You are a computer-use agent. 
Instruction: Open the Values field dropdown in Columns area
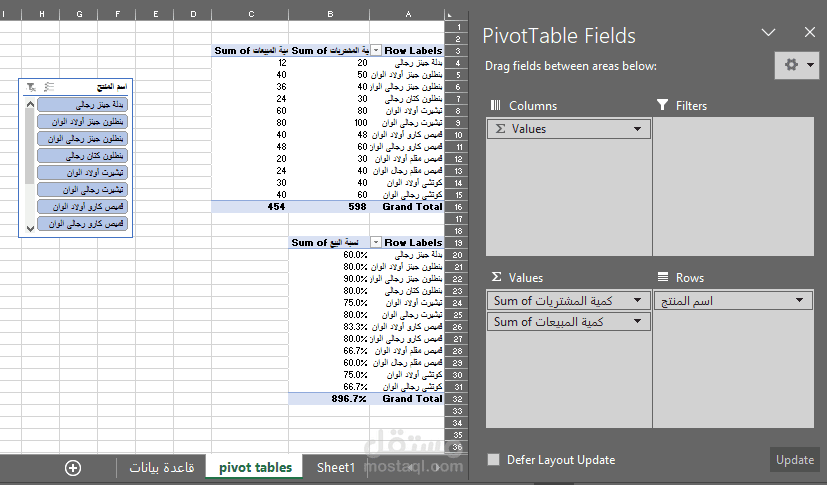tap(637, 129)
